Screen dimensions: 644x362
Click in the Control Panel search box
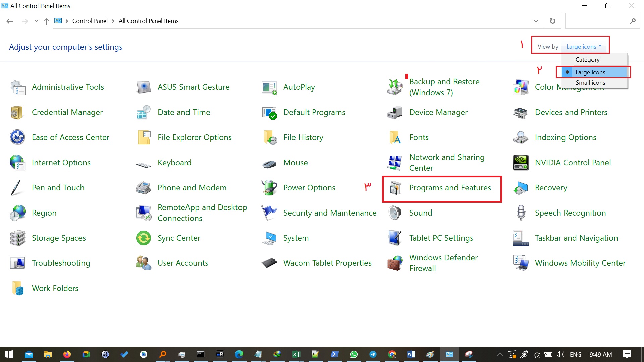coord(597,21)
